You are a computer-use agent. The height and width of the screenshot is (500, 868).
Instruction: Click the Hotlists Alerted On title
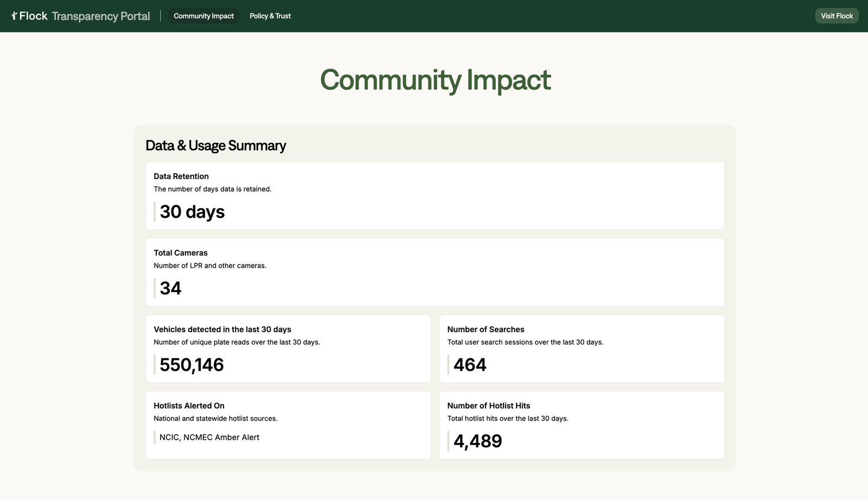click(189, 406)
